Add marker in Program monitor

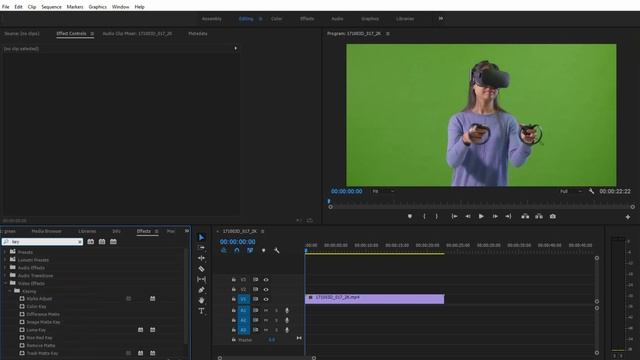pyautogui.click(x=410, y=216)
